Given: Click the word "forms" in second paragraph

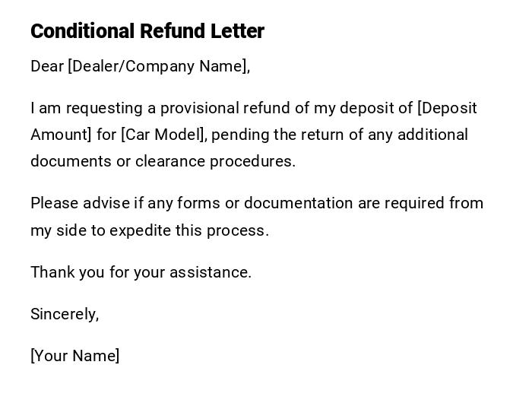Looking at the screenshot, I should point(200,203).
